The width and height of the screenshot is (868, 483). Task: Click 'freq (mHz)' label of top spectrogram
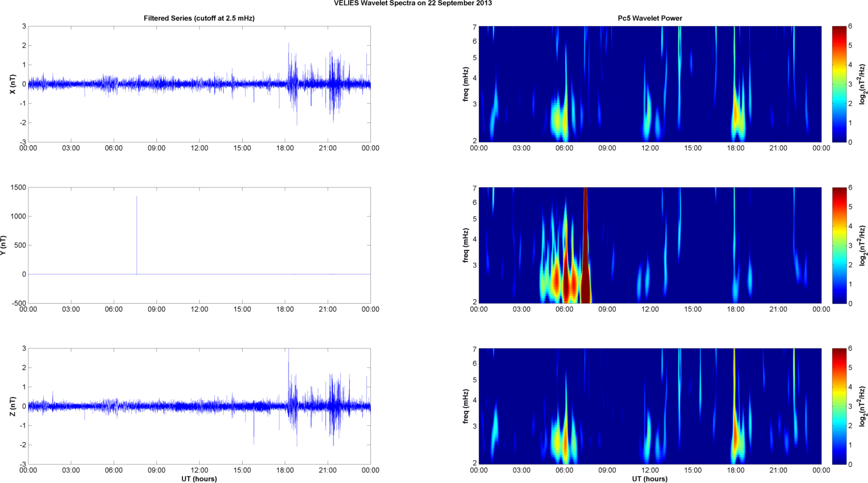466,84
